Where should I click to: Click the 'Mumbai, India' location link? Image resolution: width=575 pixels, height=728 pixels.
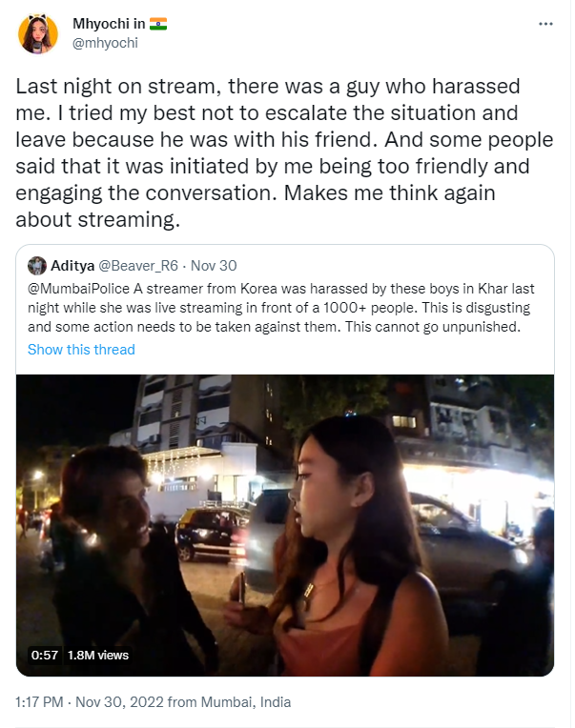click(x=246, y=701)
